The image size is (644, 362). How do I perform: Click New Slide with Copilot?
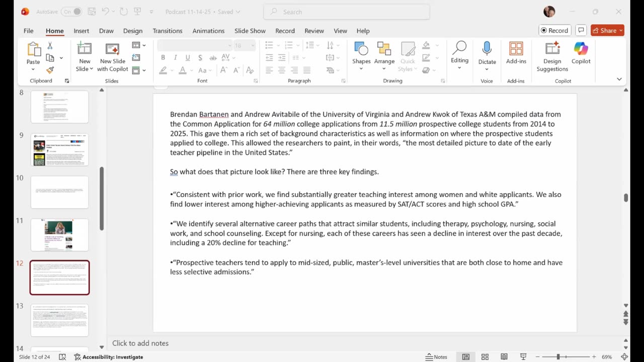click(113, 57)
